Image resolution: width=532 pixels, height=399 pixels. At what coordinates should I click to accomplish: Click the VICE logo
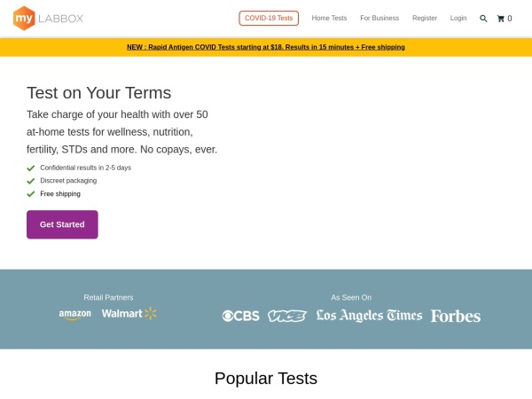(x=287, y=316)
